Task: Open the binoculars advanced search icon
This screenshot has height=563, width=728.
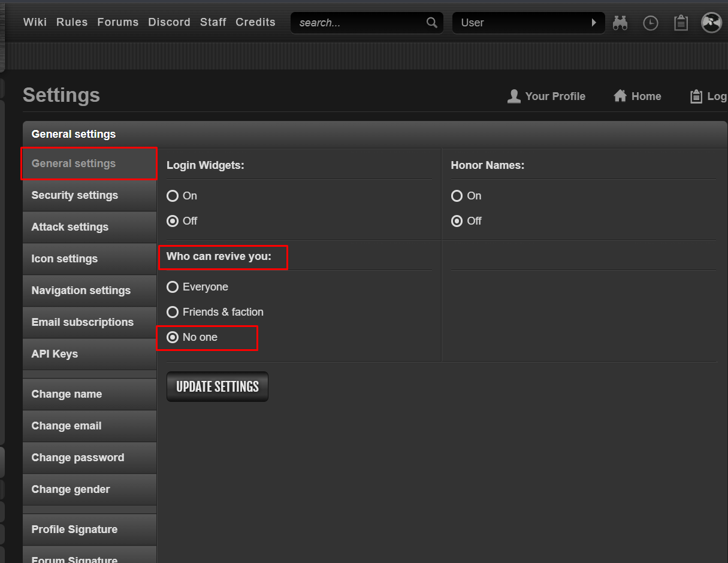Action: pos(620,23)
